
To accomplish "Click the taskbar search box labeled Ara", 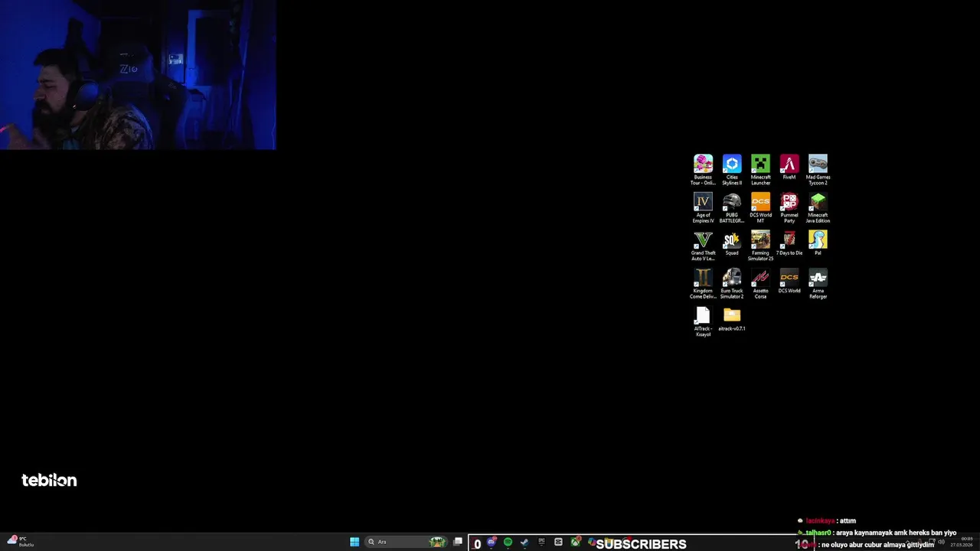I will tap(407, 542).
